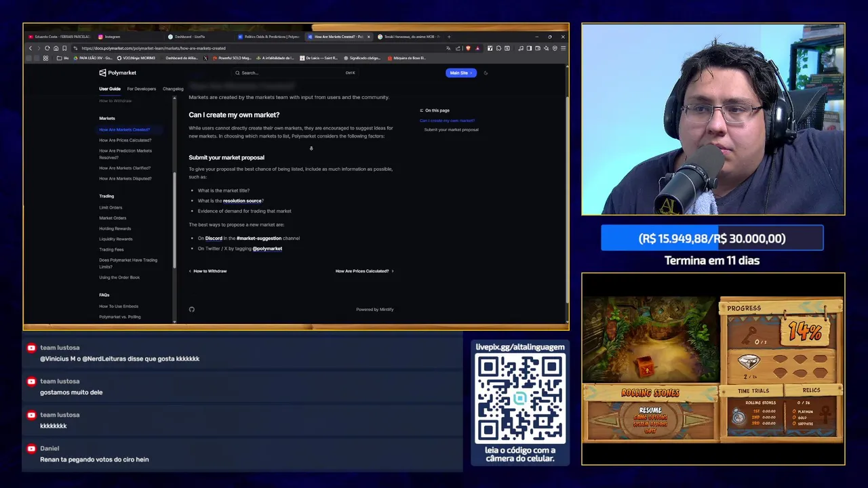Open 'How Are Markets Clarified?' sidebar link

point(125,168)
